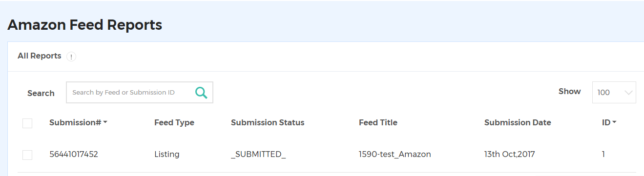This screenshot has height=176, width=644.
Task: Click the _SUBMITTED_ status cell
Action: (x=258, y=155)
